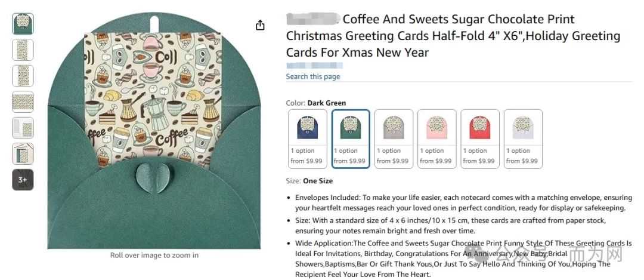644x280 pixels.
Task: Show the third image thumbnail
Action: point(23,76)
